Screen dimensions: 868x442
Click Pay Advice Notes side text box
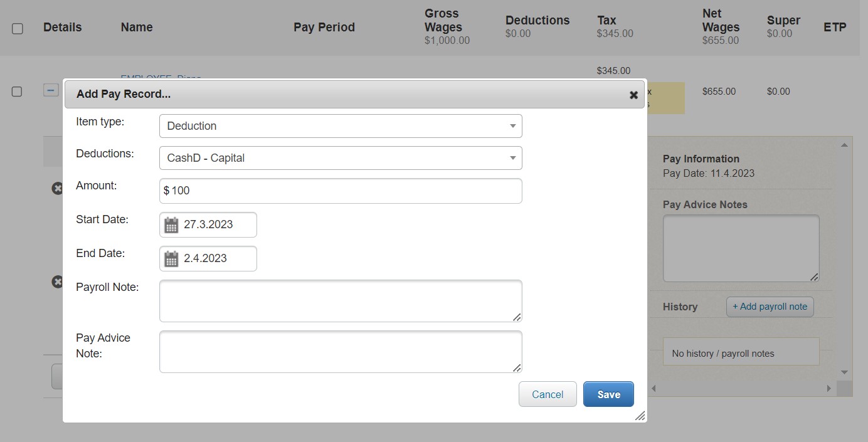tap(741, 248)
